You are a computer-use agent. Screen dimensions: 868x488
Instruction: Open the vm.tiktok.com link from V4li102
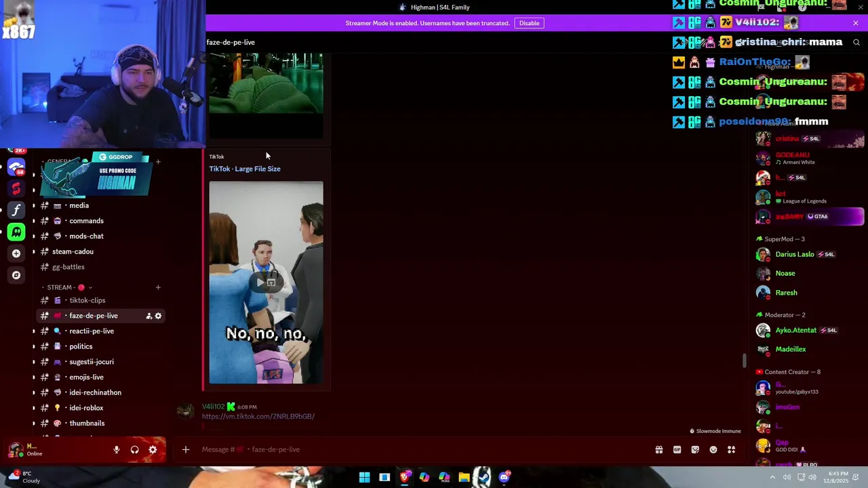(258, 416)
